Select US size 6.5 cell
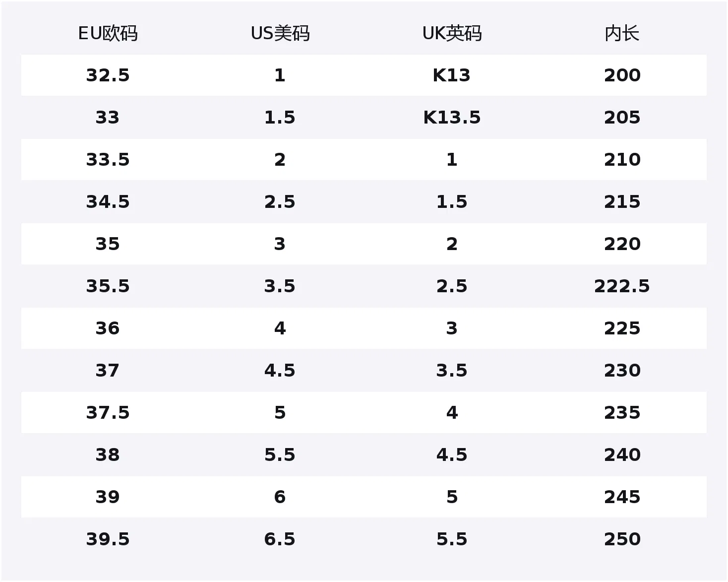Viewport: 728px width, 582px height. pyautogui.click(x=280, y=539)
